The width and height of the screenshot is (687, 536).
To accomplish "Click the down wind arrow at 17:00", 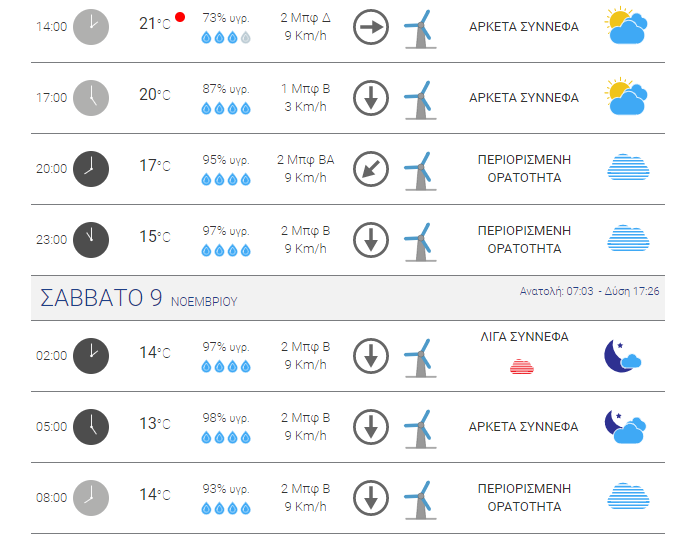I will pos(371,98).
